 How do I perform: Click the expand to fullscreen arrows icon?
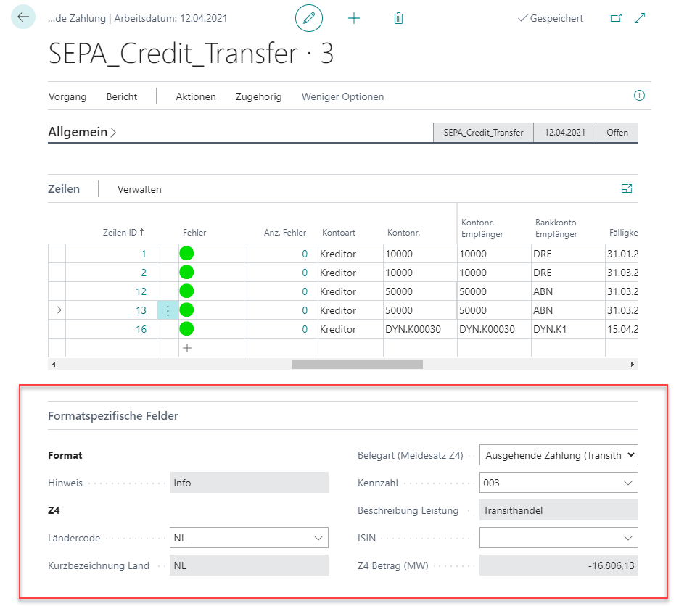640,18
